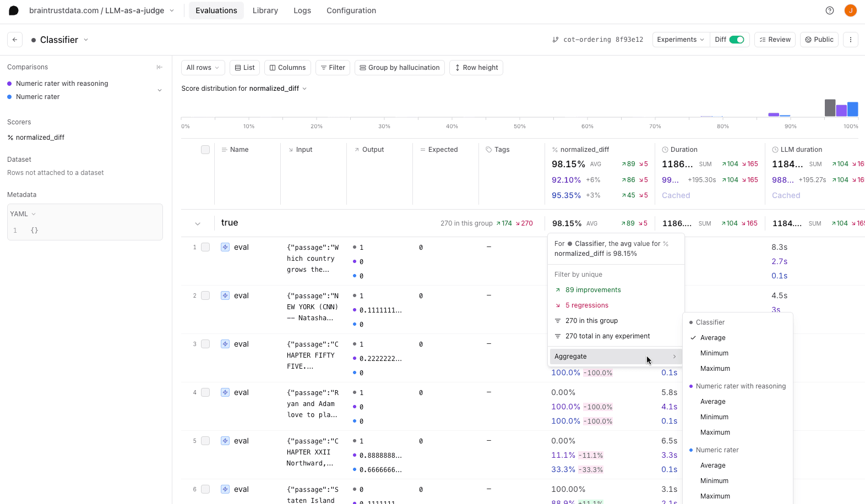The height and width of the screenshot is (504, 865).
Task: Select the checkbox for row 3
Action: tap(205, 344)
